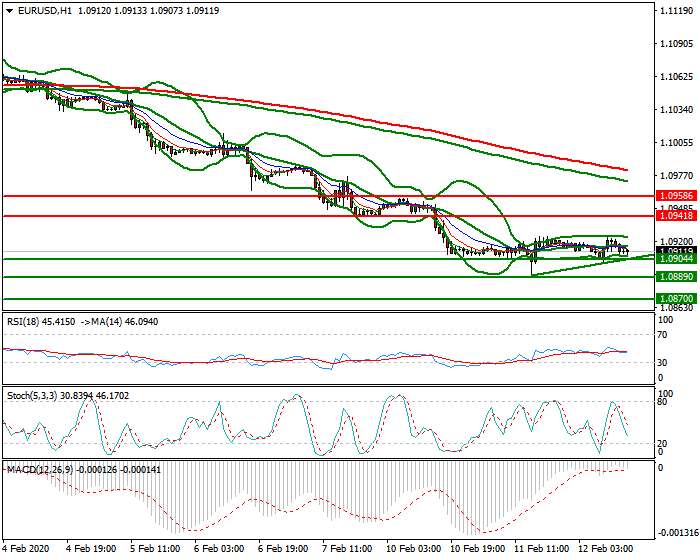
Task: Click the RSI 70 level marker
Action: coord(663,336)
